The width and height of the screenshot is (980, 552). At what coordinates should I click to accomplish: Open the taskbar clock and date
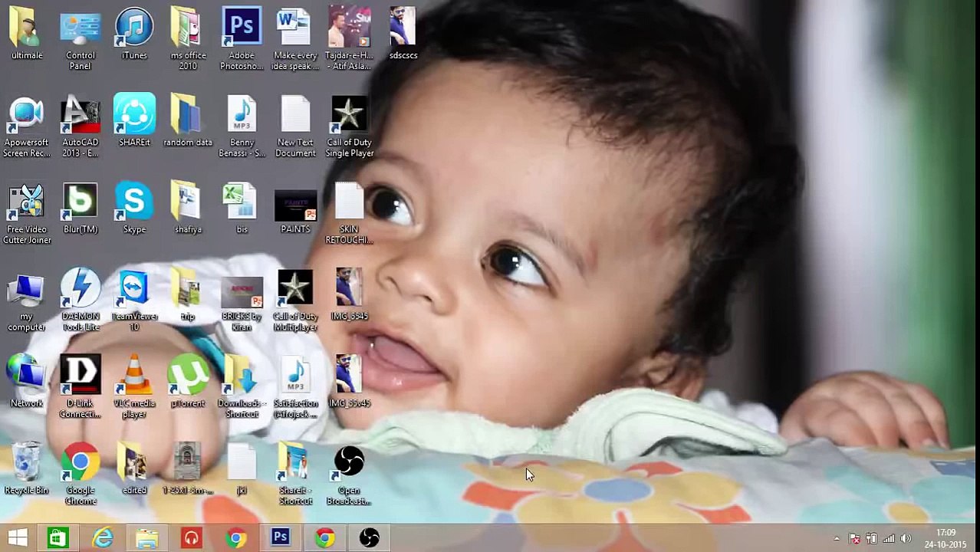pos(945,538)
